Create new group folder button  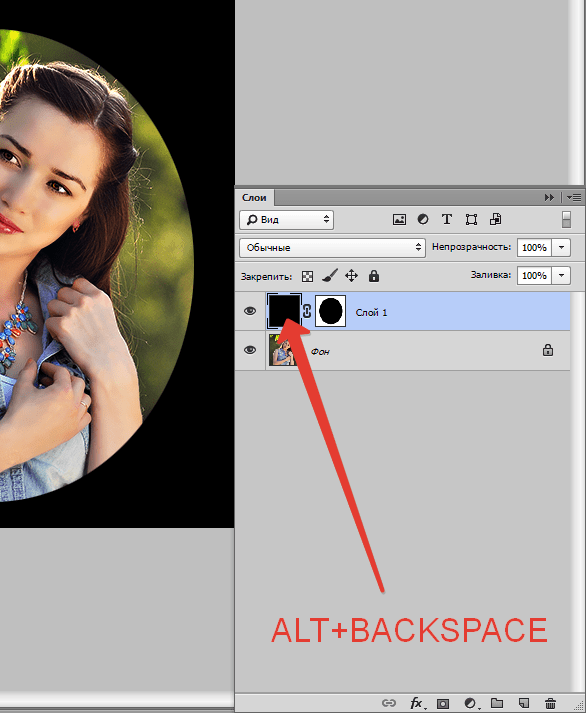[497, 703]
